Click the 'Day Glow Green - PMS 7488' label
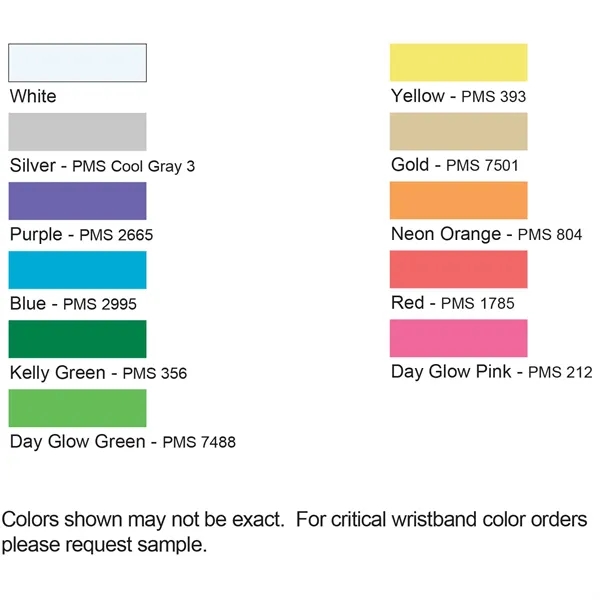 click(122, 442)
